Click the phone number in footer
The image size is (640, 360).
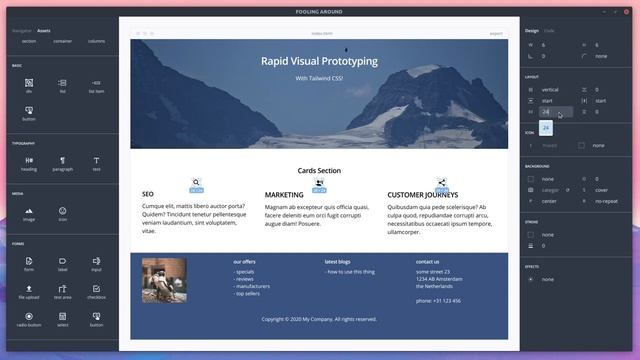(x=438, y=301)
